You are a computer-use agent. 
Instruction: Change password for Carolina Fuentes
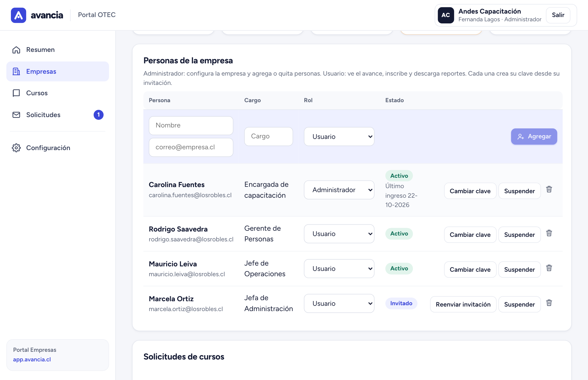470,191
